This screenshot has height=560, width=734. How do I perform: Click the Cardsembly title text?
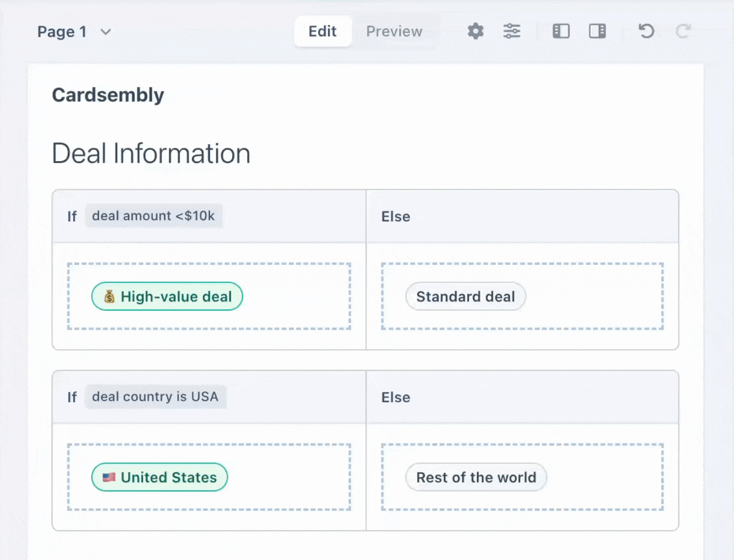(108, 95)
